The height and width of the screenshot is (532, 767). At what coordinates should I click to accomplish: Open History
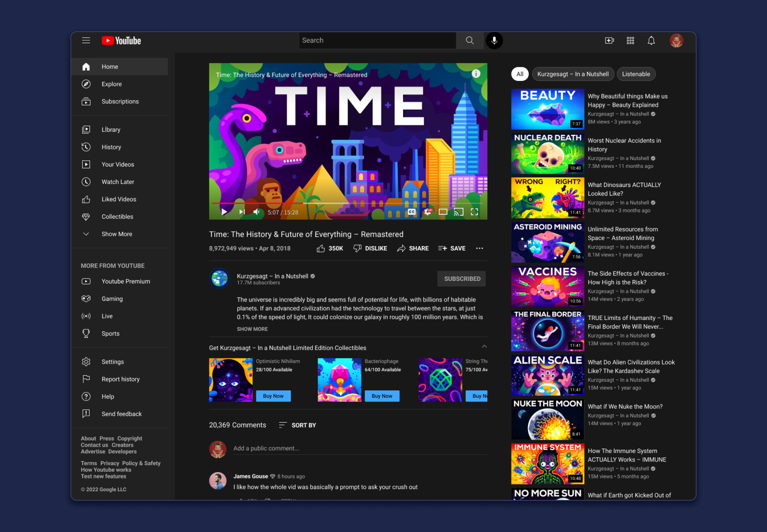tap(119, 147)
